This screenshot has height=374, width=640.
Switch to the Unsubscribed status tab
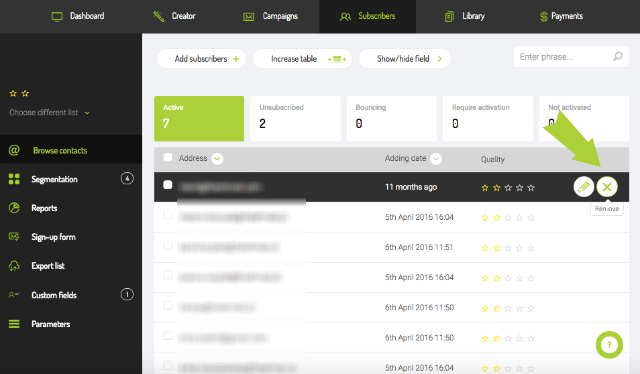296,118
